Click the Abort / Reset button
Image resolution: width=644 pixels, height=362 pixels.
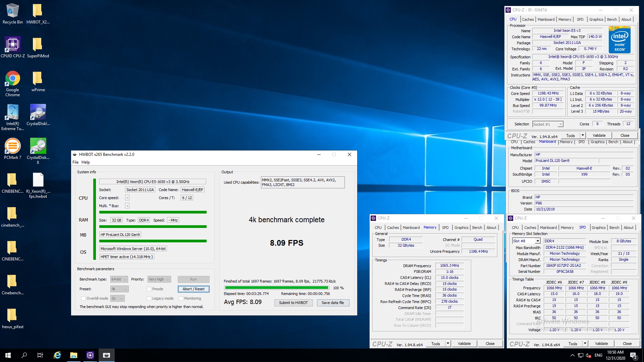194,289
